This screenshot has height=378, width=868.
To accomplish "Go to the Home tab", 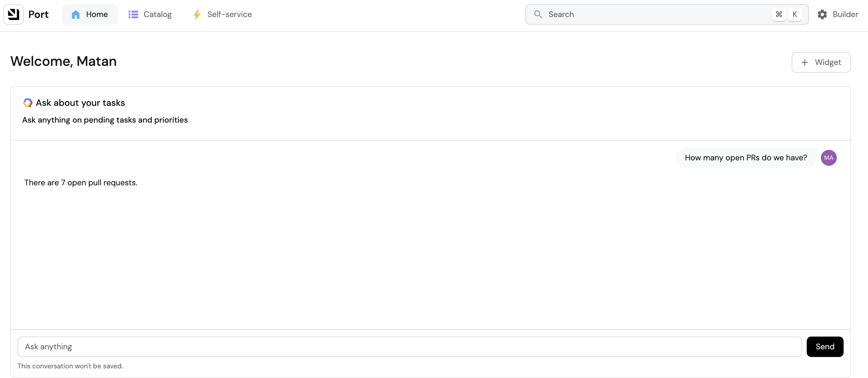I will [x=90, y=14].
